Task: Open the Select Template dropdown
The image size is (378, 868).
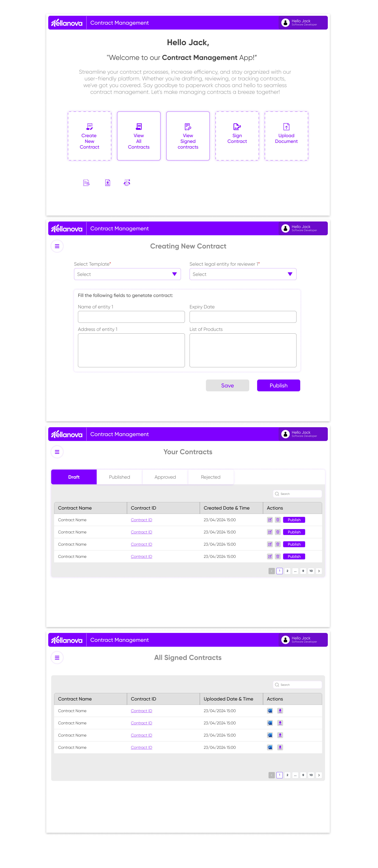Action: [127, 274]
